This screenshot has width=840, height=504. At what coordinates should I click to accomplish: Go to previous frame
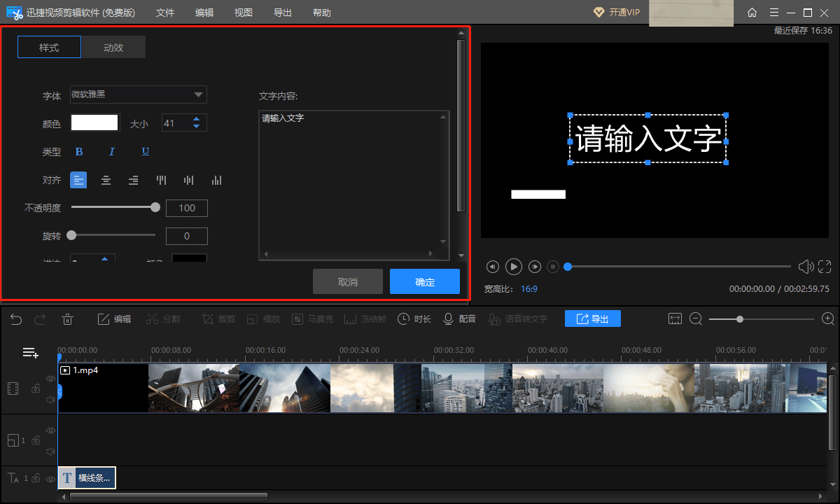pyautogui.click(x=493, y=267)
